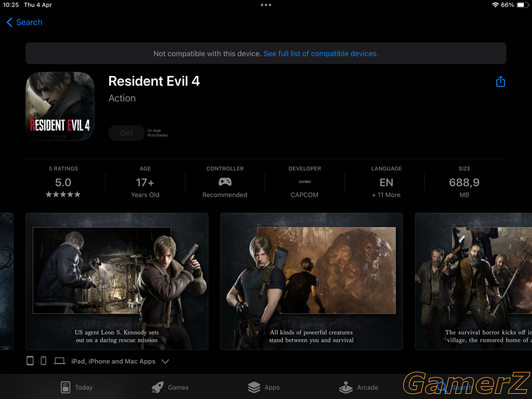This screenshot has height=399, width=532.
Task: Tap the five-star rating stars
Action: pyautogui.click(x=63, y=195)
